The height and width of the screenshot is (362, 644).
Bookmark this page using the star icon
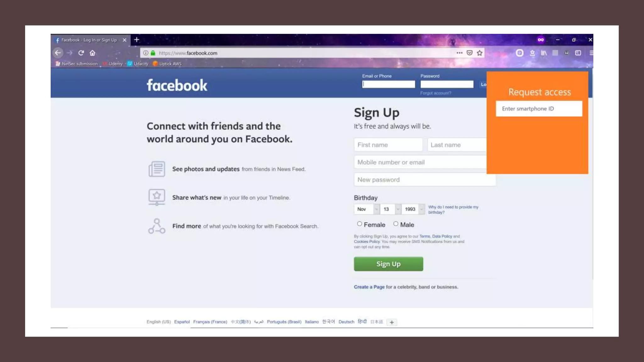480,53
